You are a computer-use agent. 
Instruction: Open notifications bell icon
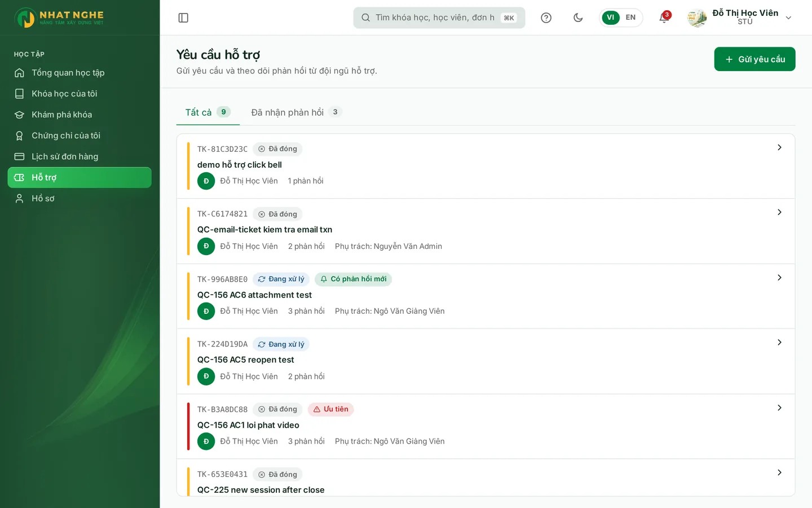click(664, 17)
